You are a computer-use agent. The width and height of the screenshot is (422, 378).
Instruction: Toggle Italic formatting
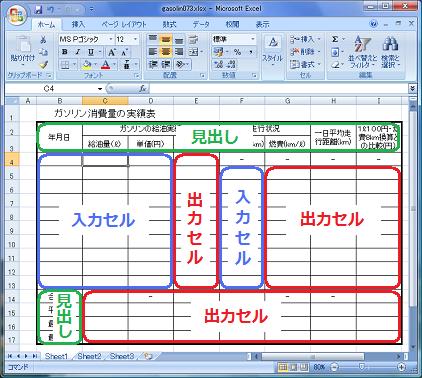[77, 52]
